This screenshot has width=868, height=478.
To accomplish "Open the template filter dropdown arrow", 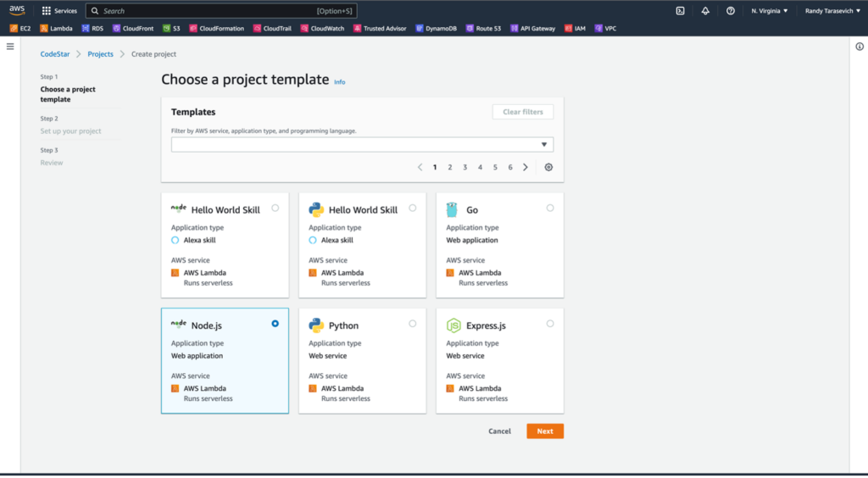I will pos(543,144).
